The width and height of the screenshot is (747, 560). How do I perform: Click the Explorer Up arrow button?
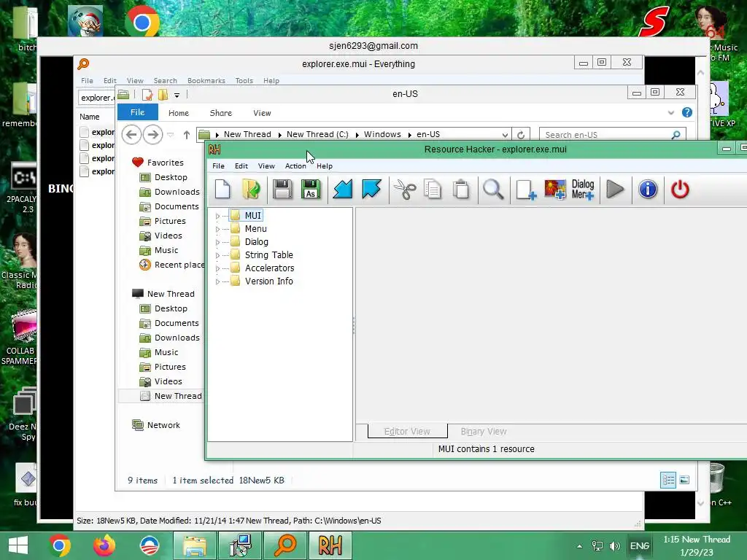(187, 135)
